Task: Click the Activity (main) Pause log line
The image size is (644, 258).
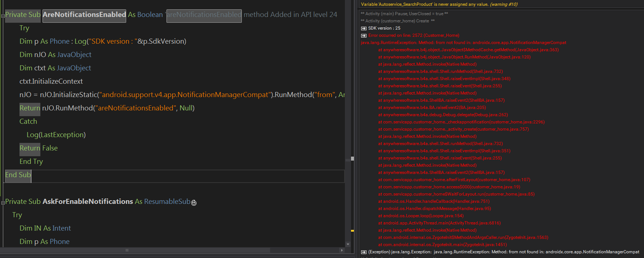Action: (404, 14)
